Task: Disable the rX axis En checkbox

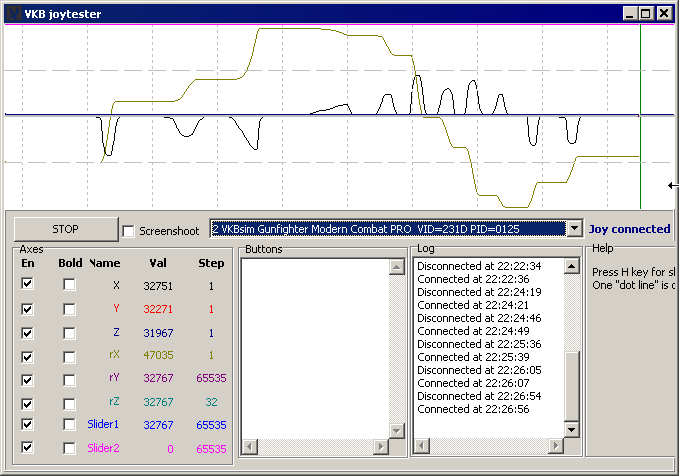Action: click(x=27, y=356)
